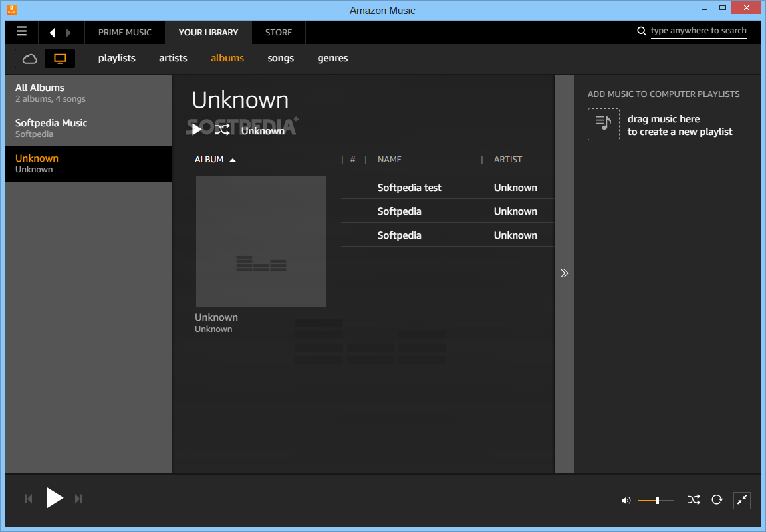Select Unknown album in sidebar
This screenshot has width=766, height=532.
88,164
